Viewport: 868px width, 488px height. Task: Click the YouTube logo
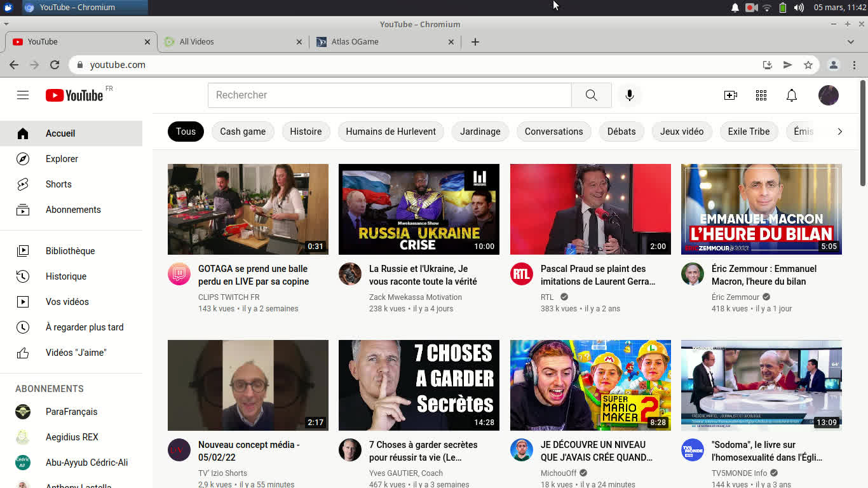coord(74,95)
